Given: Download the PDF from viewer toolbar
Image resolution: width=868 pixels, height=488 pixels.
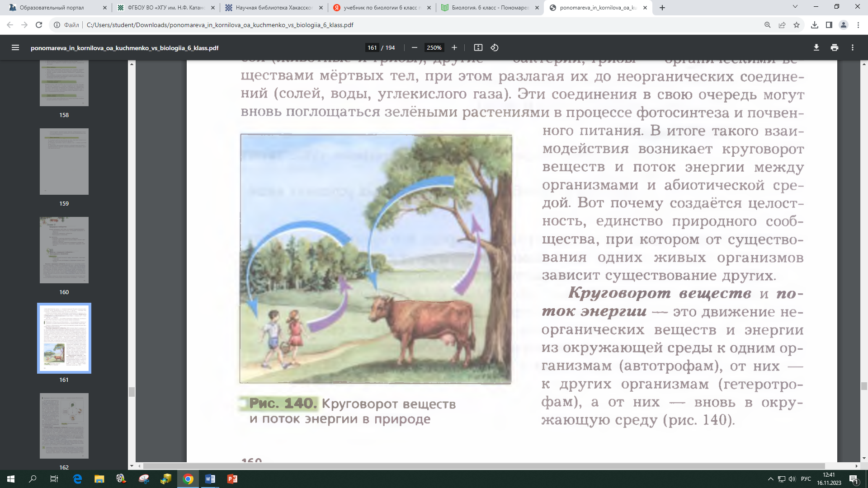Looking at the screenshot, I should (816, 47).
